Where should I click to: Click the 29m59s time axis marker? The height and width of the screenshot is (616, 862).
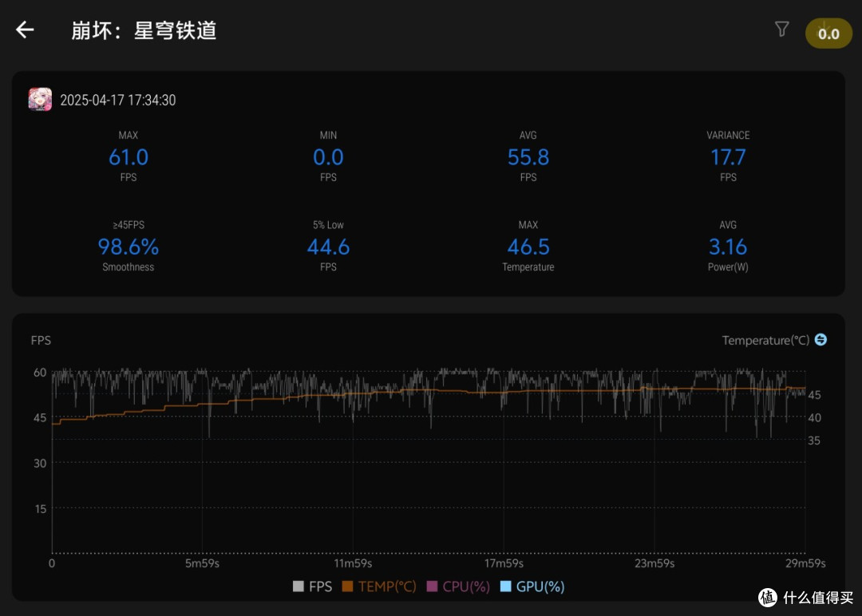pyautogui.click(x=805, y=563)
